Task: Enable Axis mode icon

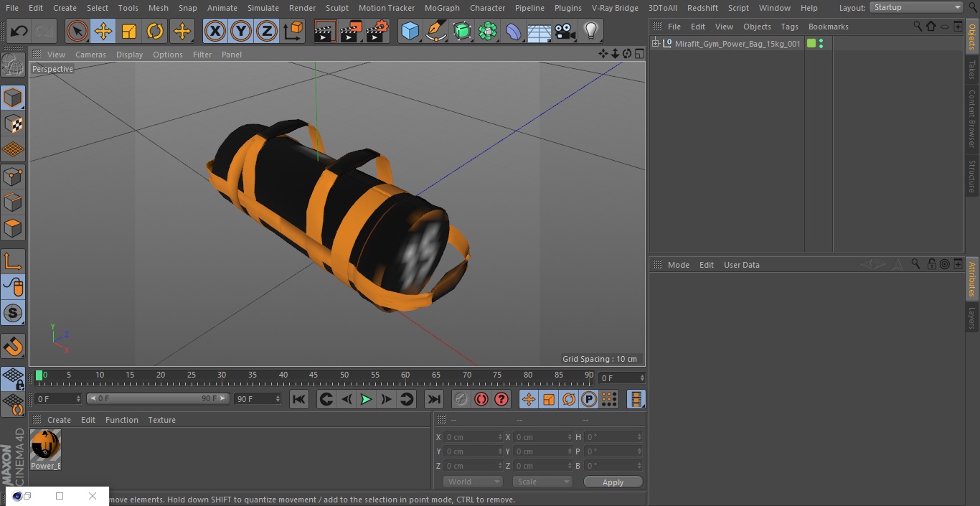Action: tap(13, 261)
